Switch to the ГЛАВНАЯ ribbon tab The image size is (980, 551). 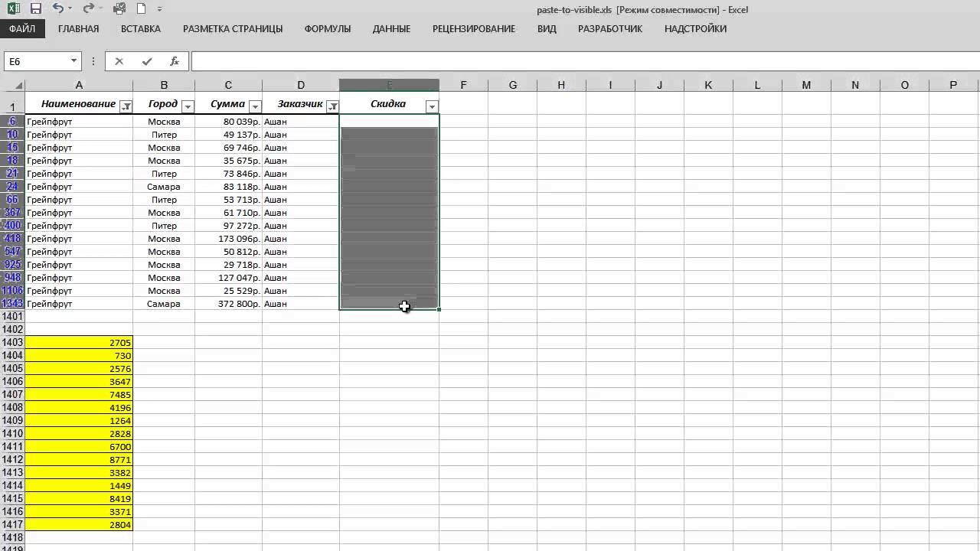[78, 29]
